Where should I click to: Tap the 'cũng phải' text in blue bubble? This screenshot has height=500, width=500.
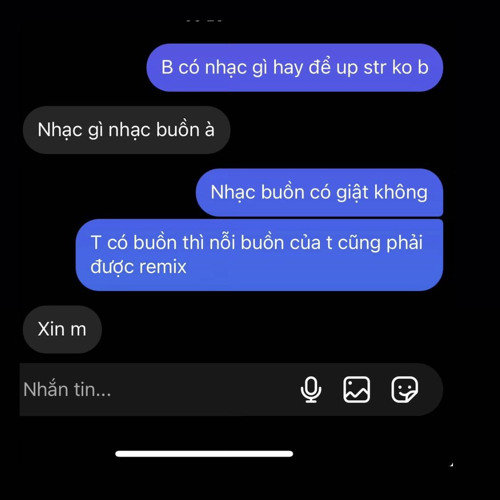click(380, 243)
